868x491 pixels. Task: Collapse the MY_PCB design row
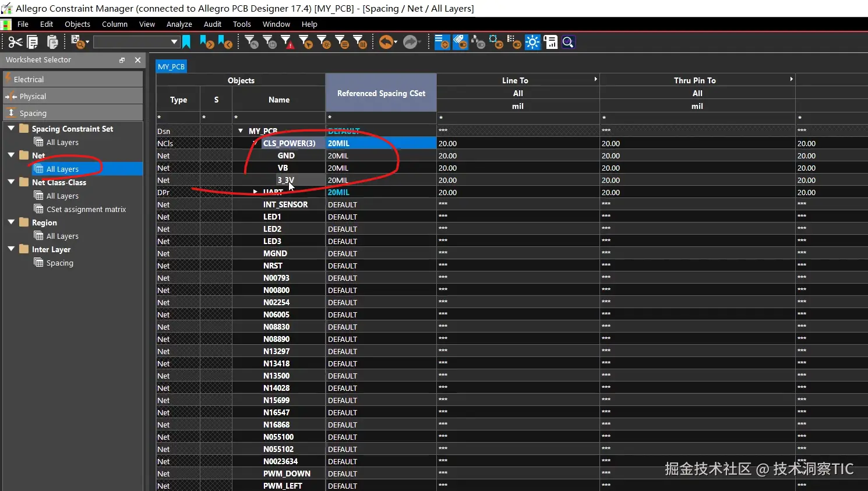pyautogui.click(x=241, y=131)
